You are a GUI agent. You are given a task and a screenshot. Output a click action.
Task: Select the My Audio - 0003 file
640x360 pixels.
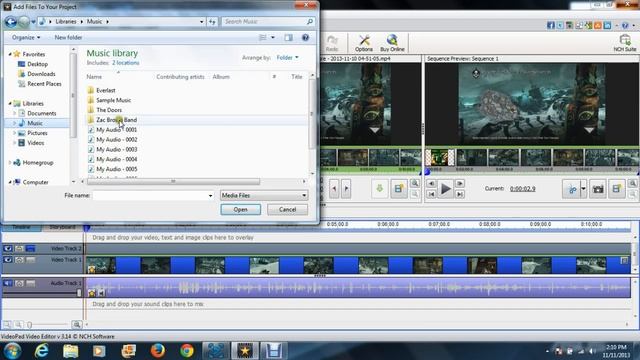click(116, 150)
